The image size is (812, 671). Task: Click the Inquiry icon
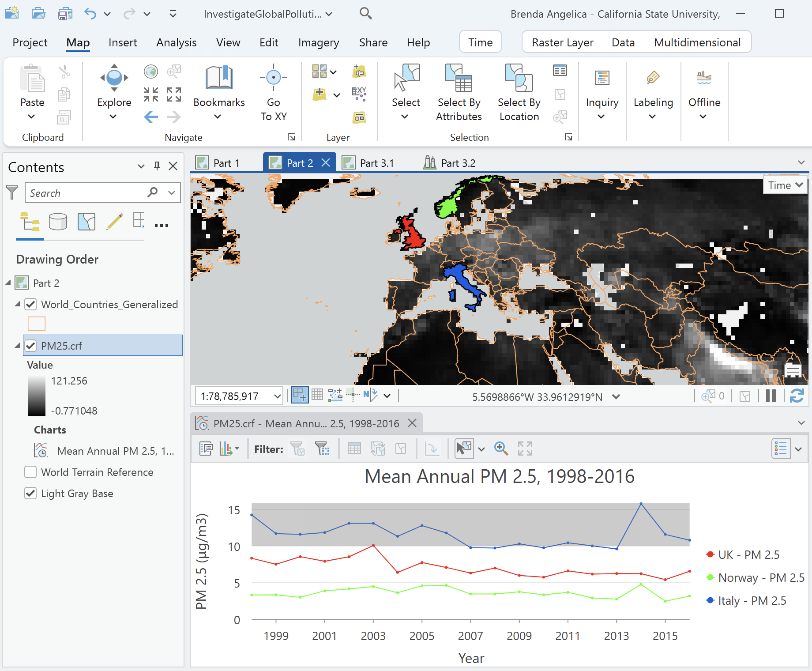tap(602, 78)
